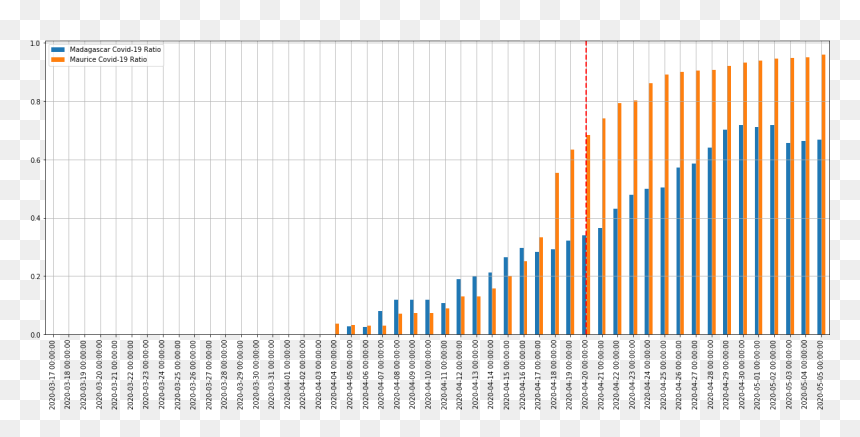The image size is (860, 437).
Task: Click the y-axis tick label 0.2
Action: coord(35,276)
